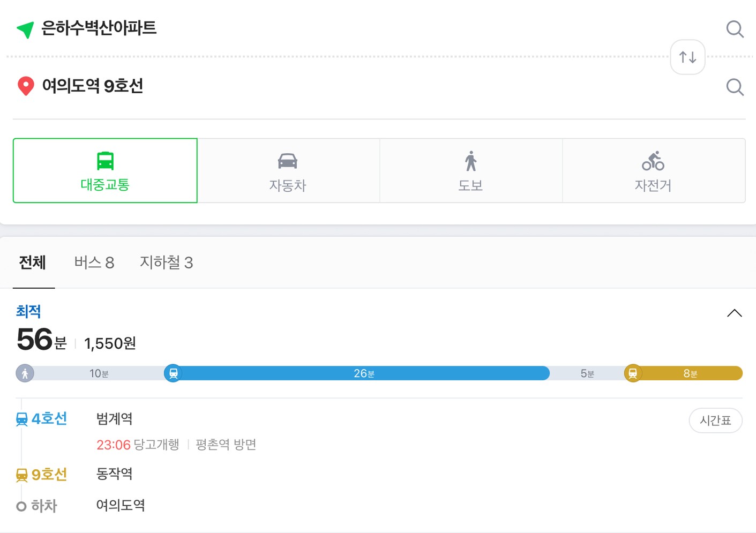This screenshot has height=533, width=756.
Task: Click the origin field 은하수벽산아파트
Action: [99, 28]
